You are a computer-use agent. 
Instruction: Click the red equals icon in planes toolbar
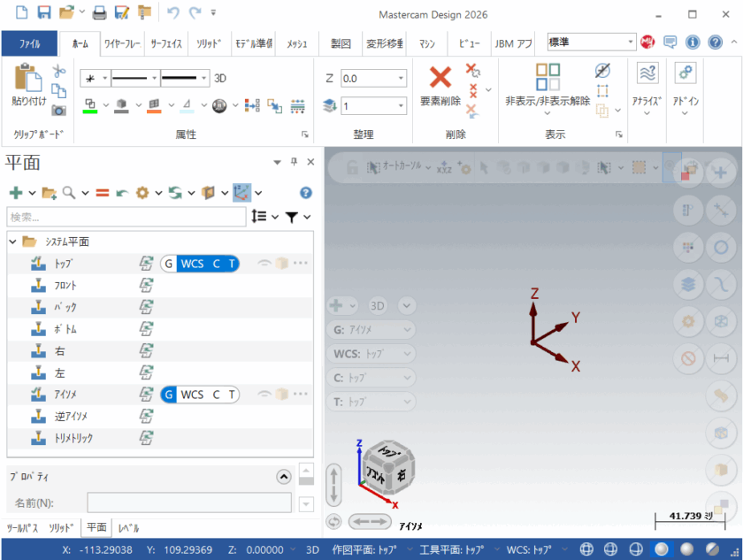point(102,192)
